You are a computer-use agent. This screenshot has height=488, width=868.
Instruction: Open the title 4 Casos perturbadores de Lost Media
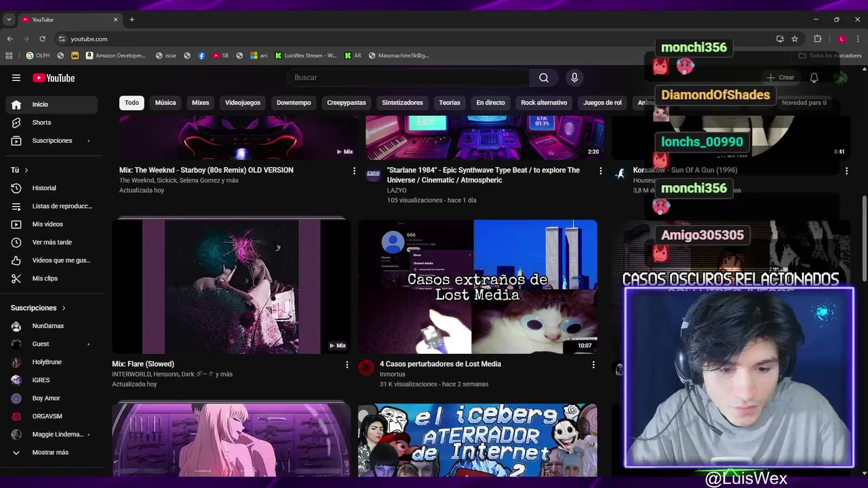440,364
